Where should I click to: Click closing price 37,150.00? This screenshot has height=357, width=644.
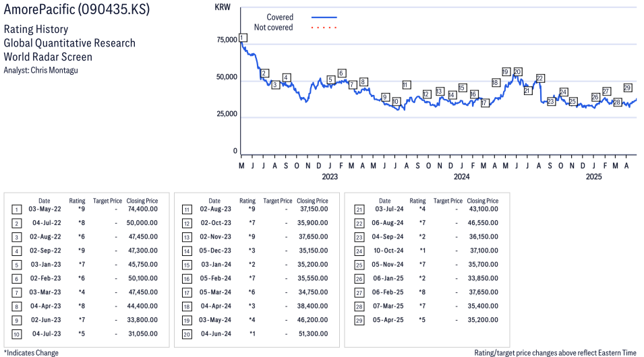pos(314,209)
